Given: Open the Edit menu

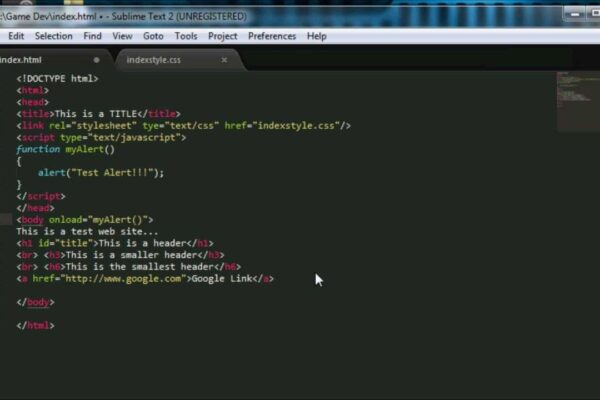Looking at the screenshot, I should tap(16, 36).
